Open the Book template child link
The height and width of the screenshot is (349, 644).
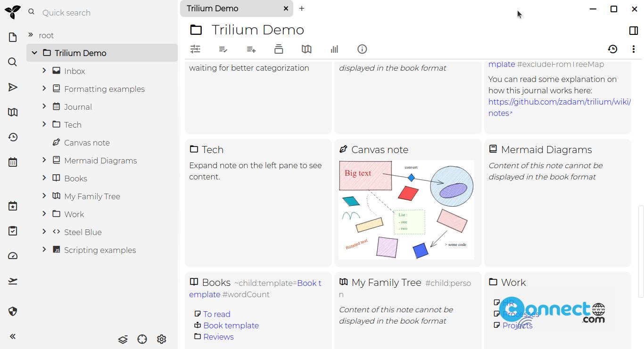point(231,325)
